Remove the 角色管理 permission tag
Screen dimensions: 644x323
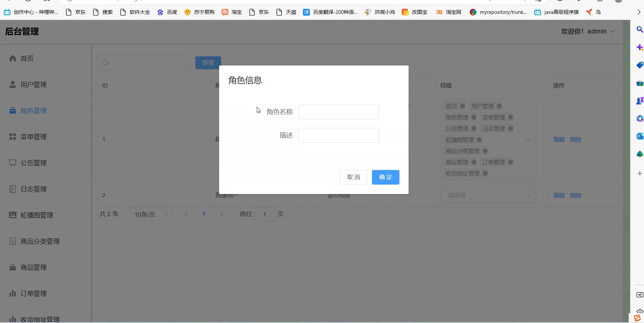[x=474, y=117]
